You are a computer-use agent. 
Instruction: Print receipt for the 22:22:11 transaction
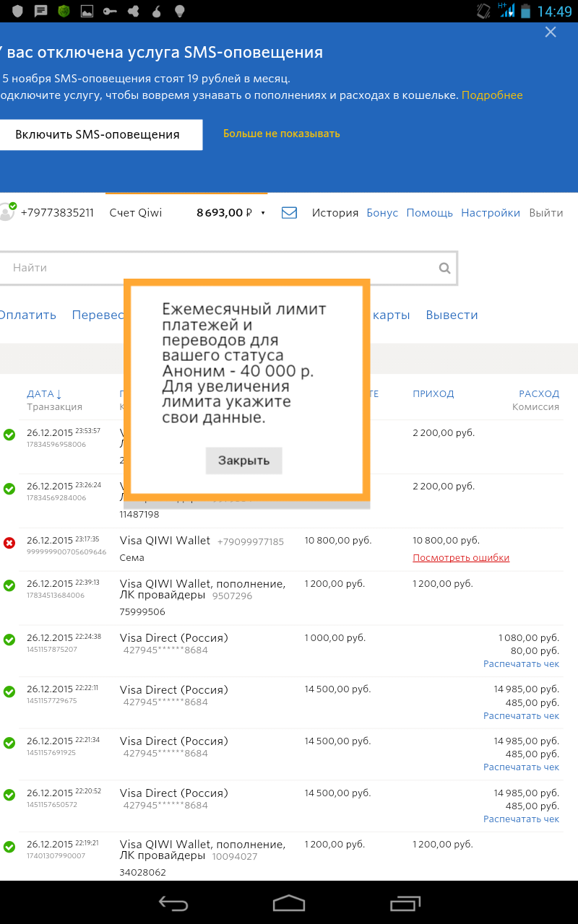(x=521, y=716)
